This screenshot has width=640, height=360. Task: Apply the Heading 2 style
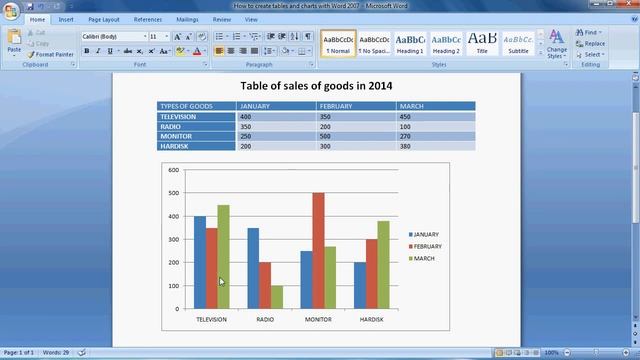446,44
